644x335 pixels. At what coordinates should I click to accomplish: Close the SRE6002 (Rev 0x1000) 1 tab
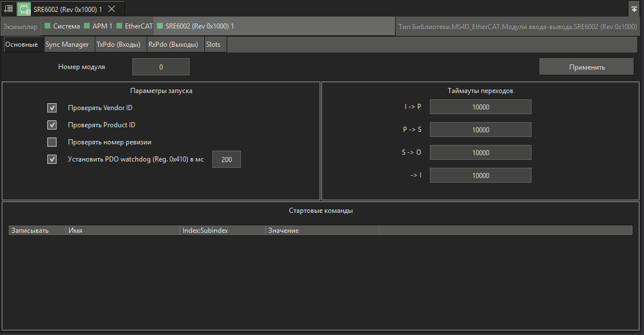[111, 9]
